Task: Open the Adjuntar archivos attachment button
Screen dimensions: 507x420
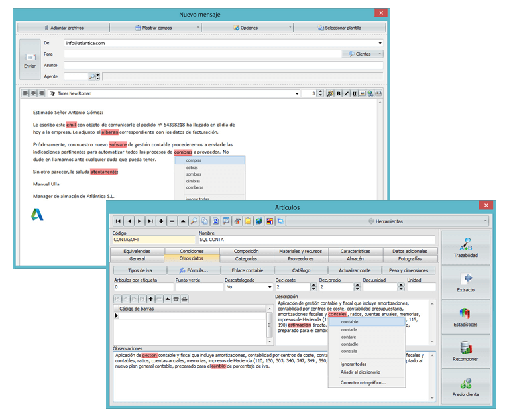Action: (63, 28)
